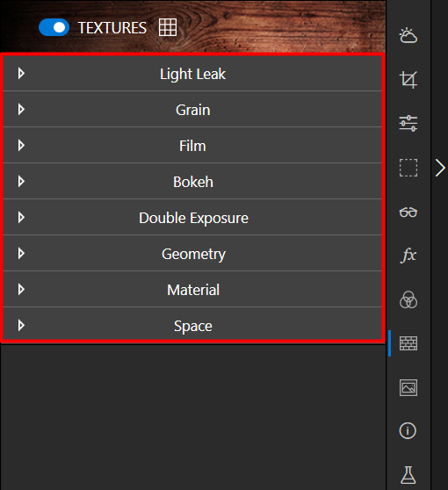Open the glasses Looks panel icon

tap(408, 213)
